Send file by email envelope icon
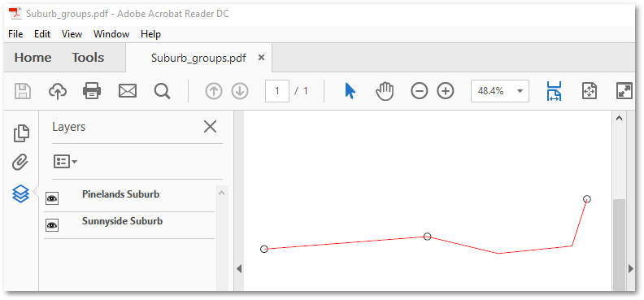The height and width of the screenshot is (300, 644). (128, 91)
